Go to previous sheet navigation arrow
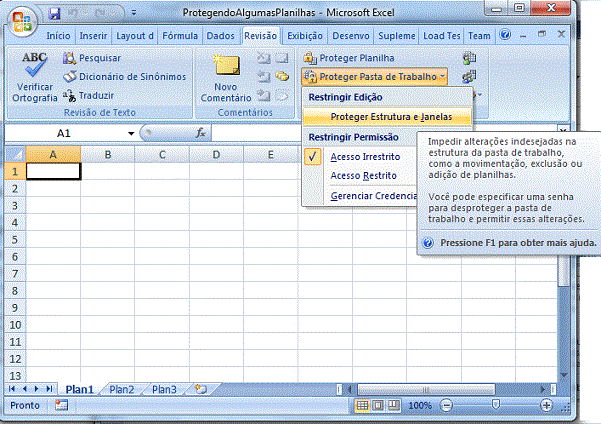The height and width of the screenshot is (424, 601). click(25, 389)
